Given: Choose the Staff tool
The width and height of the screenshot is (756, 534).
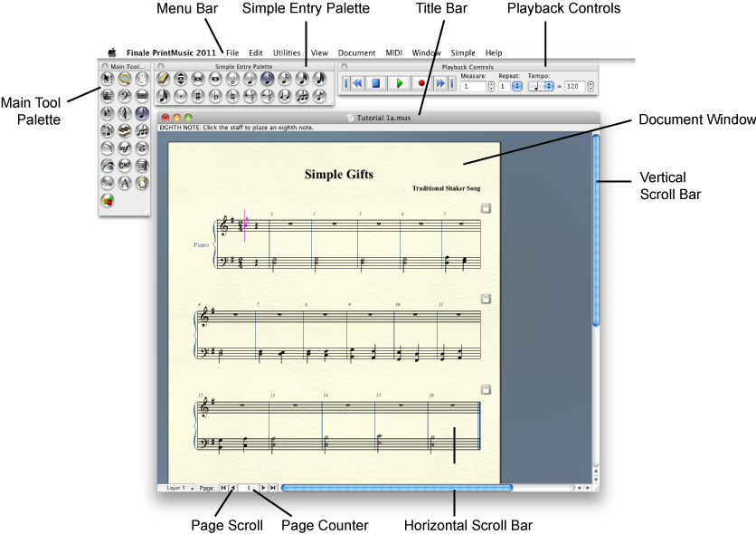Looking at the screenshot, I should click(107, 96).
